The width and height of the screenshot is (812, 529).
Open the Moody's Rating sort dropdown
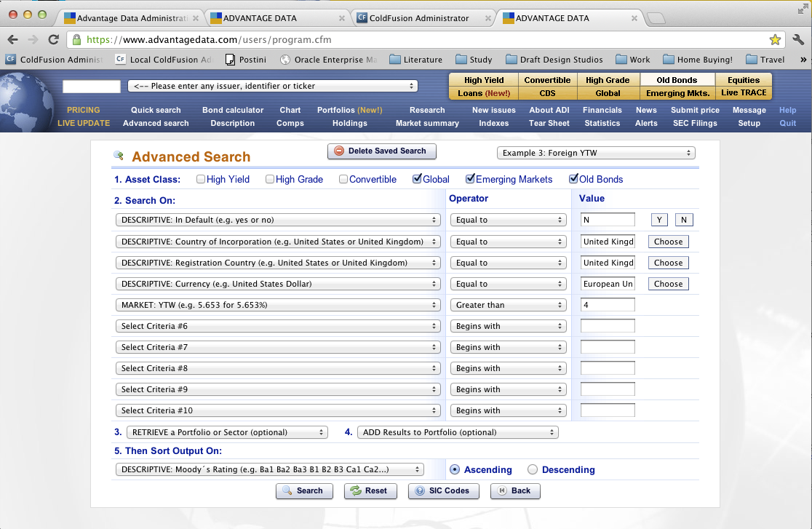coord(270,469)
